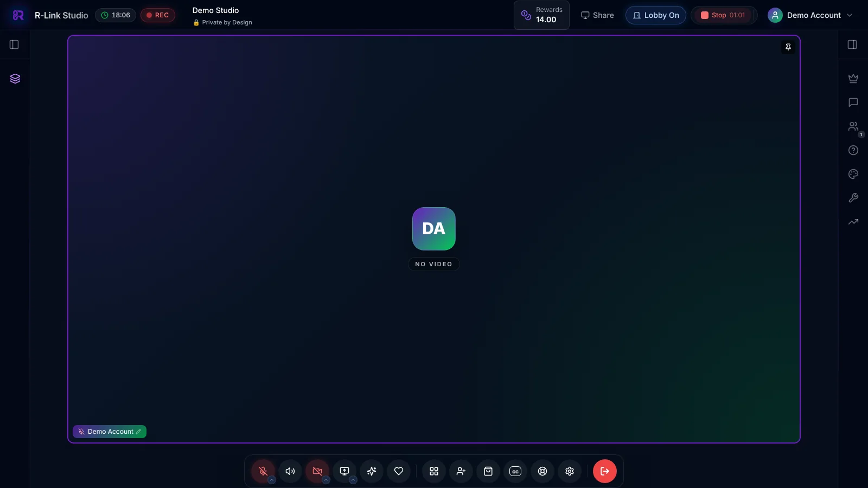
Task: Toggle the speaker audio button
Action: pos(290,471)
